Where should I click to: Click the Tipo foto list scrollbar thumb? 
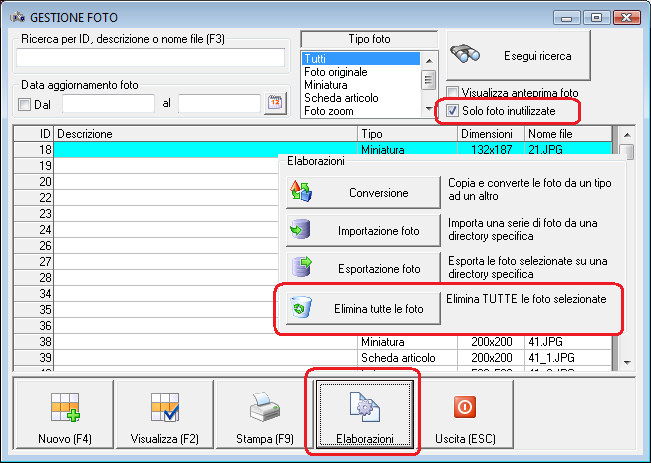(x=428, y=80)
